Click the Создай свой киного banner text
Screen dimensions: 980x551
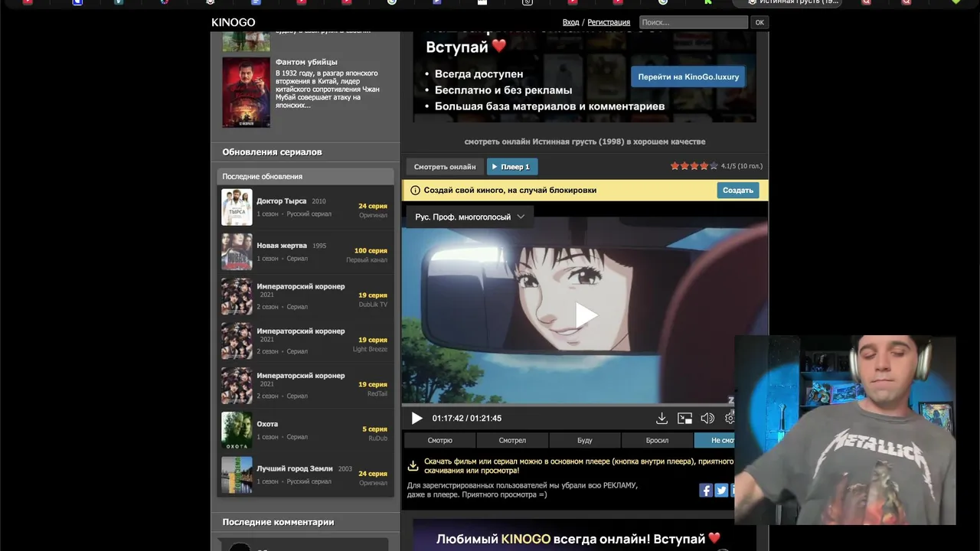510,191
